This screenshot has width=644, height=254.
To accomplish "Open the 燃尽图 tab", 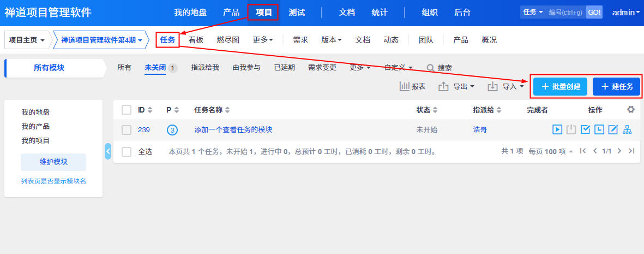I will coord(228,40).
